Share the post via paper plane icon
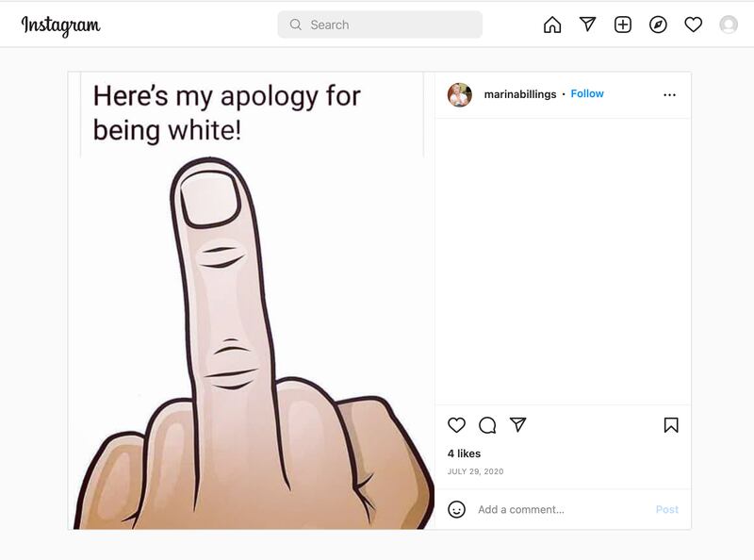Viewport: 754px width, 560px height. [517, 425]
